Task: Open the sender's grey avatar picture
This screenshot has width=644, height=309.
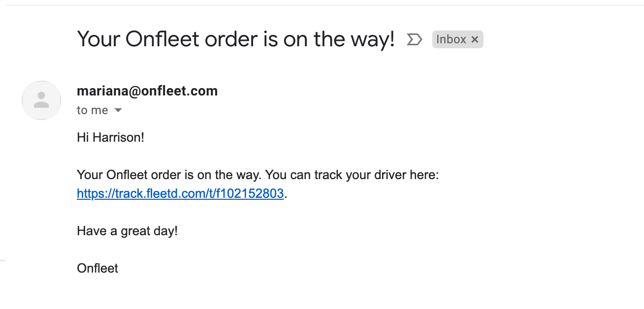Action: point(41,100)
